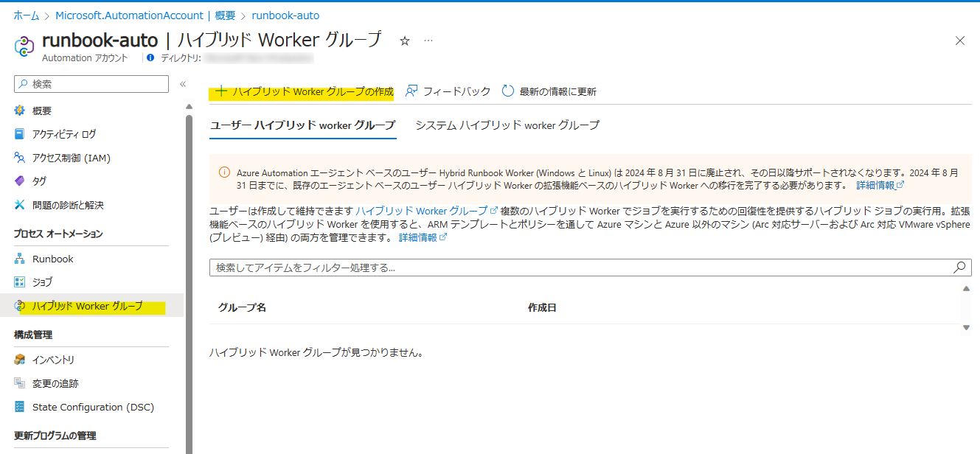The height and width of the screenshot is (454, 980).
Task: Go to ホーム breadcrumb link
Action: [x=27, y=15]
